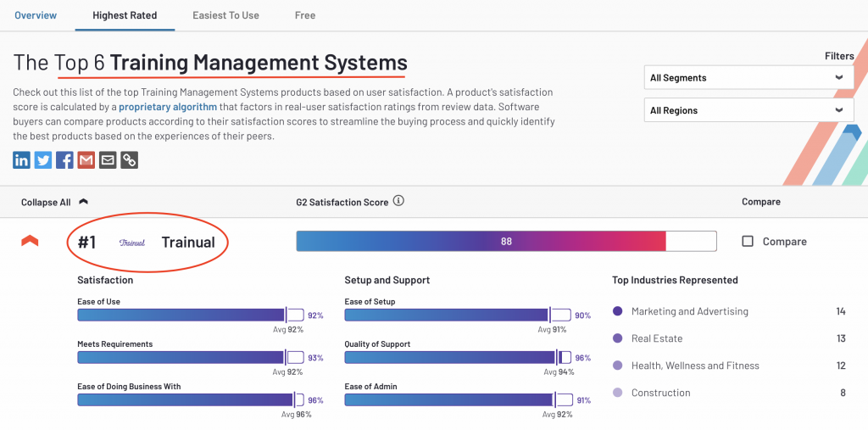Check the Compare box for Trainual
The image size is (868, 430).
748,242
